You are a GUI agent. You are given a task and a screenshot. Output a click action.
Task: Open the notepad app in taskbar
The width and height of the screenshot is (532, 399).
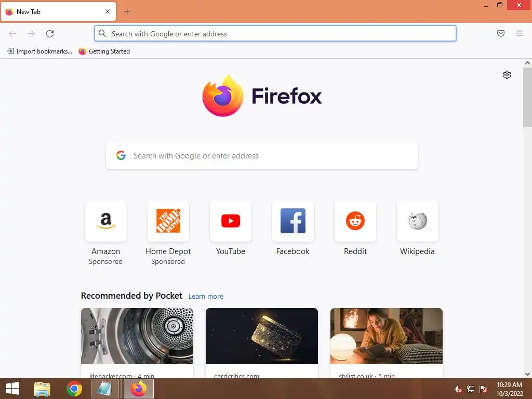pyautogui.click(x=105, y=389)
